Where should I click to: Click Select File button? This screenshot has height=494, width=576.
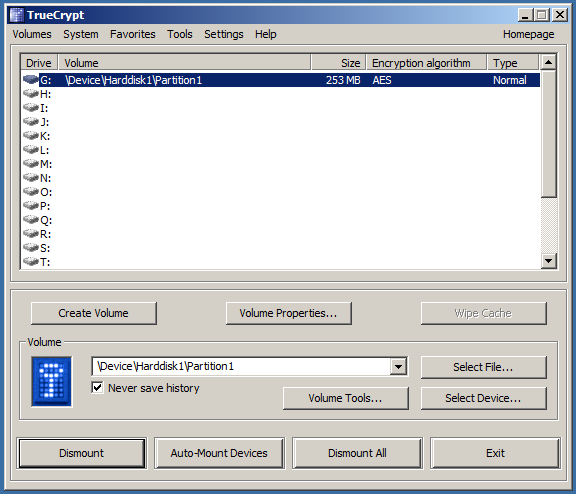point(483,367)
